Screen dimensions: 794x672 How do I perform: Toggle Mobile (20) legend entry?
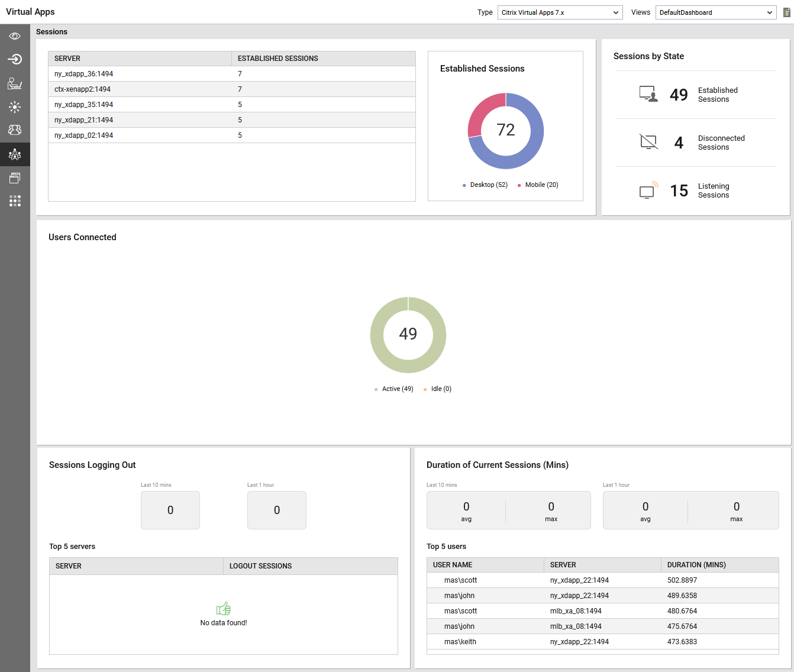(x=541, y=185)
